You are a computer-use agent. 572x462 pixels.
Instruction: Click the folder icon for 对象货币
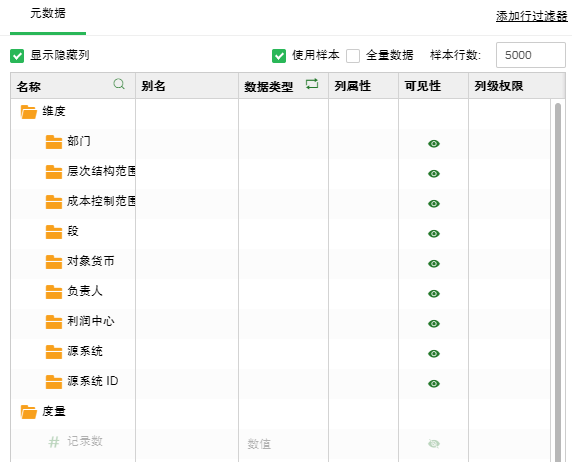click(54, 262)
